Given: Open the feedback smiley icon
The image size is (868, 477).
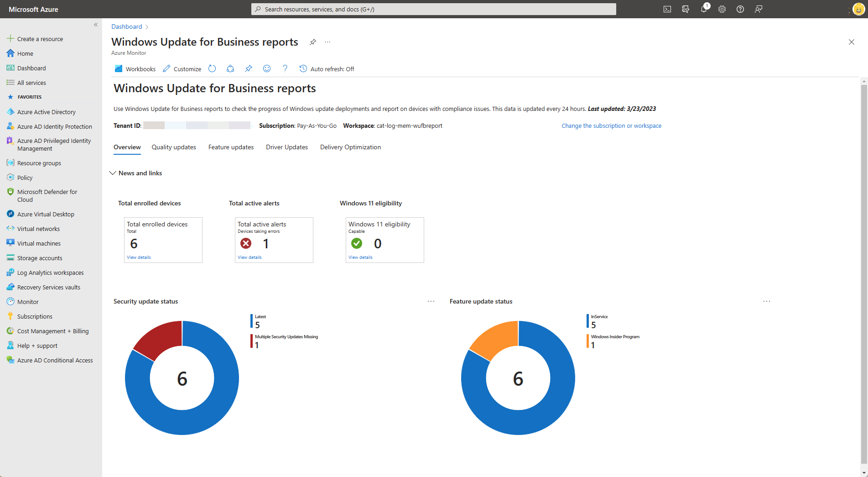Looking at the screenshot, I should pos(267,68).
